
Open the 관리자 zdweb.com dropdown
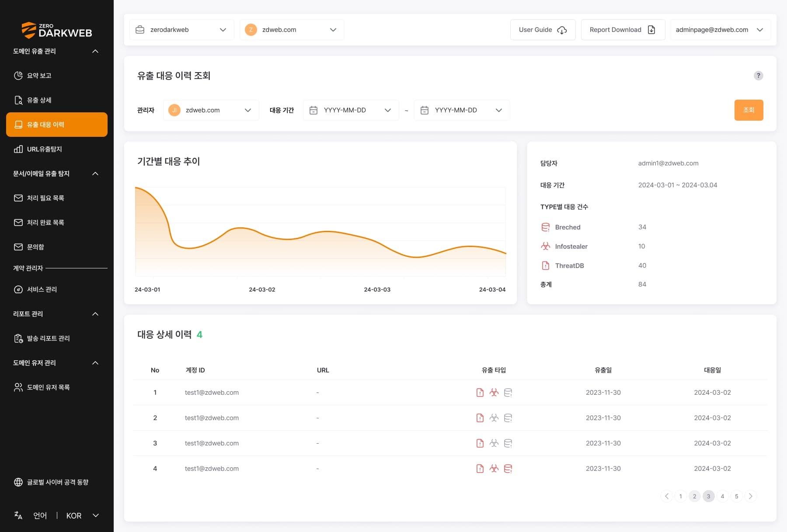click(x=211, y=110)
